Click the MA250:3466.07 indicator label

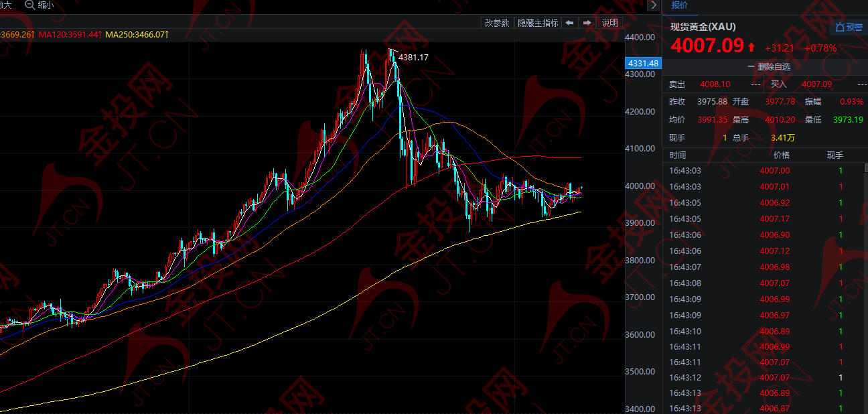(x=137, y=34)
